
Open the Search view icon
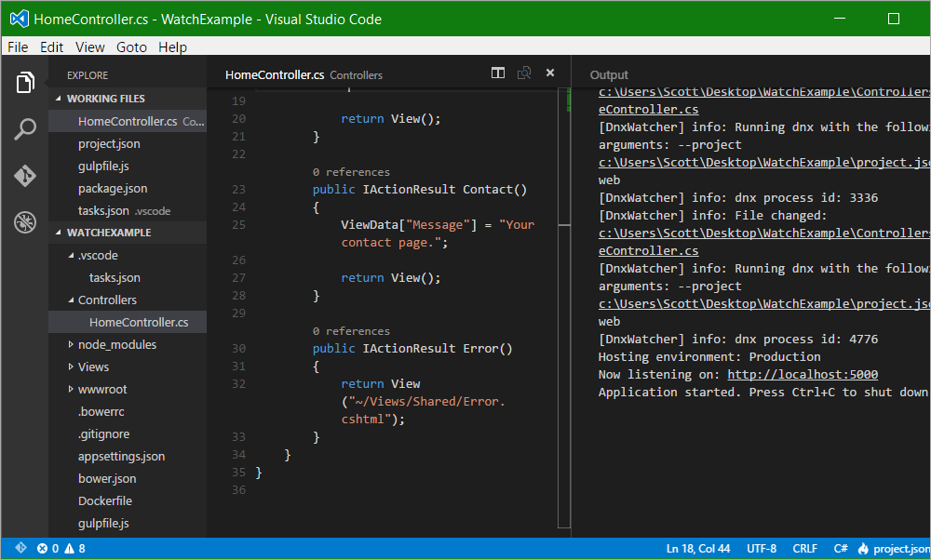point(25,128)
